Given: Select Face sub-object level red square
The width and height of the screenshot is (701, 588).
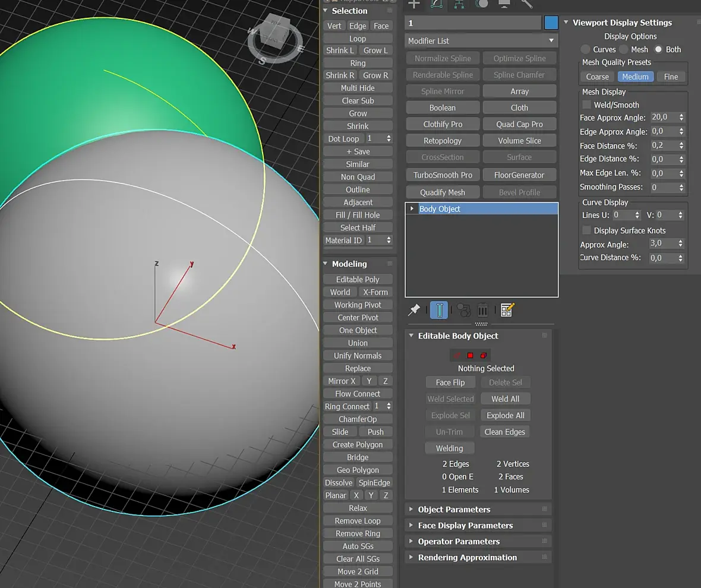Looking at the screenshot, I should coord(470,356).
